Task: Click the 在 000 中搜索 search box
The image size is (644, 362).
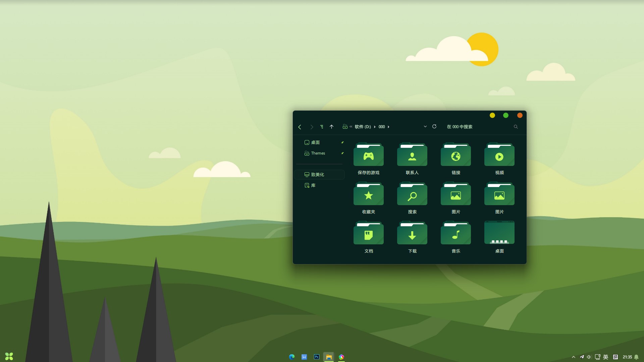Action: pyautogui.click(x=460, y=127)
